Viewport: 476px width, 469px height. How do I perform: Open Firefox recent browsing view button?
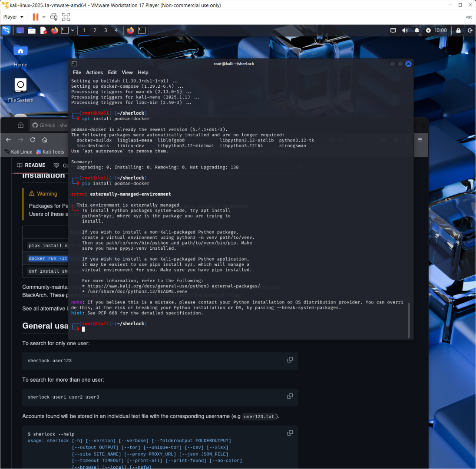tap(20, 126)
